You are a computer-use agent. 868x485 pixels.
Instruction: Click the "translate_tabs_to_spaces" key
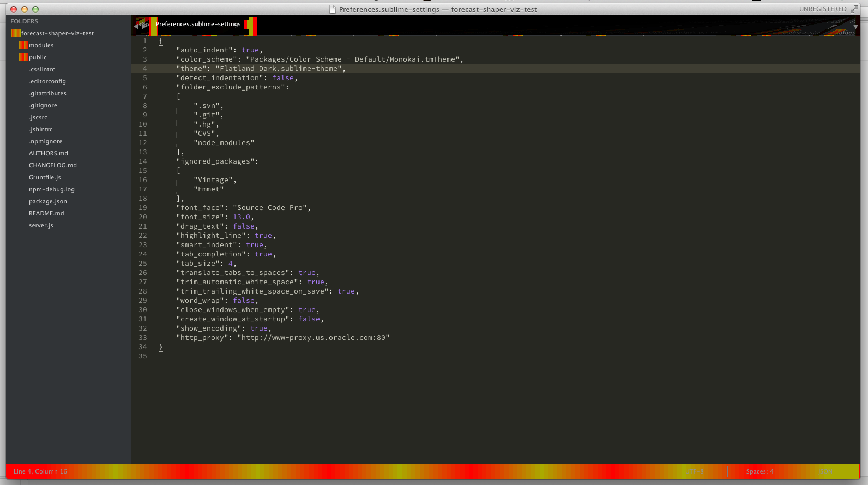(x=233, y=273)
